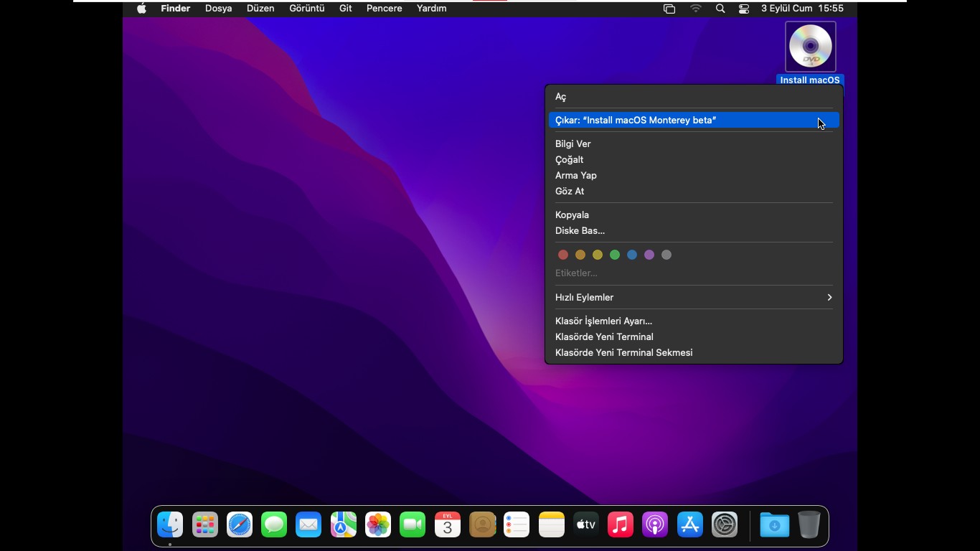Select Çıkar: "Install macOS Monterey beta"
This screenshot has width=980, height=551.
[x=694, y=121]
